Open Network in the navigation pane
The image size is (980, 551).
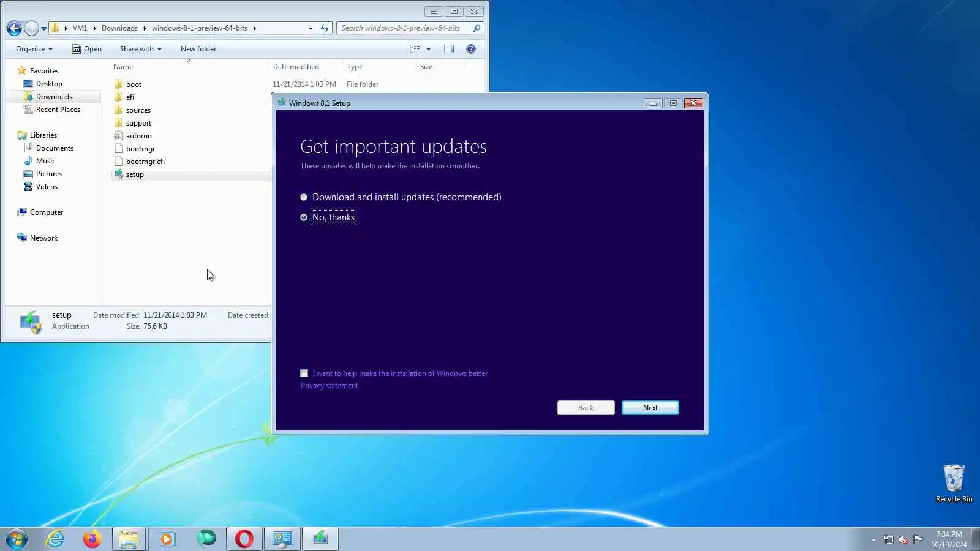click(44, 238)
